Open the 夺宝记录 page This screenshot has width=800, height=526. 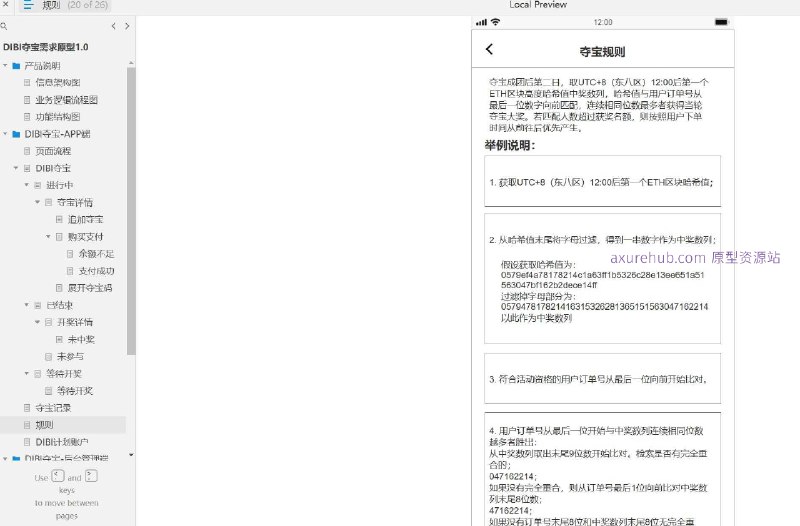point(53,408)
